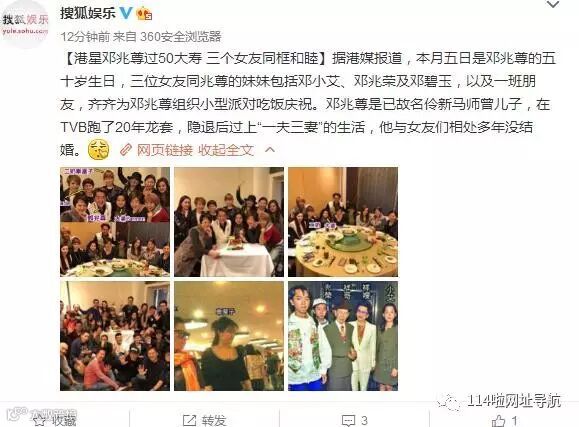
Task: Click the orange membership crown badge
Action: point(144,14)
